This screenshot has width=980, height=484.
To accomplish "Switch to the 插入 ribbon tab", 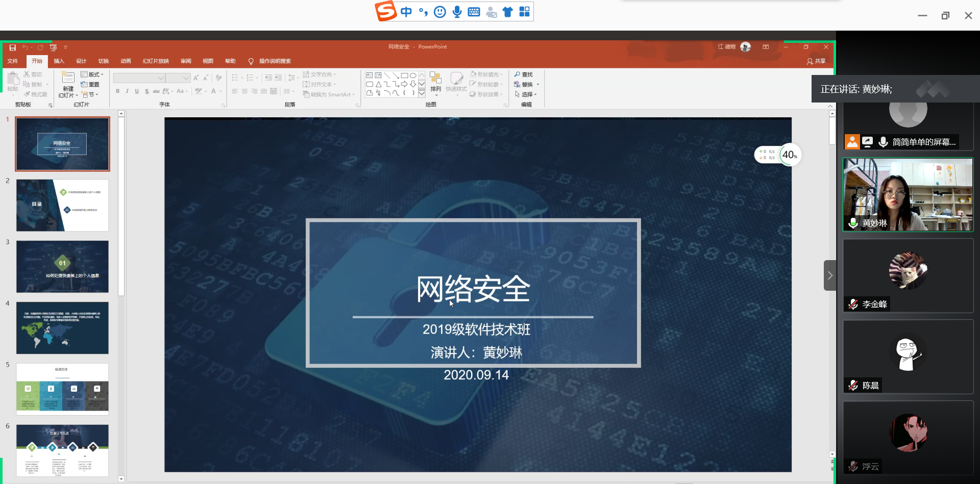I will (59, 61).
